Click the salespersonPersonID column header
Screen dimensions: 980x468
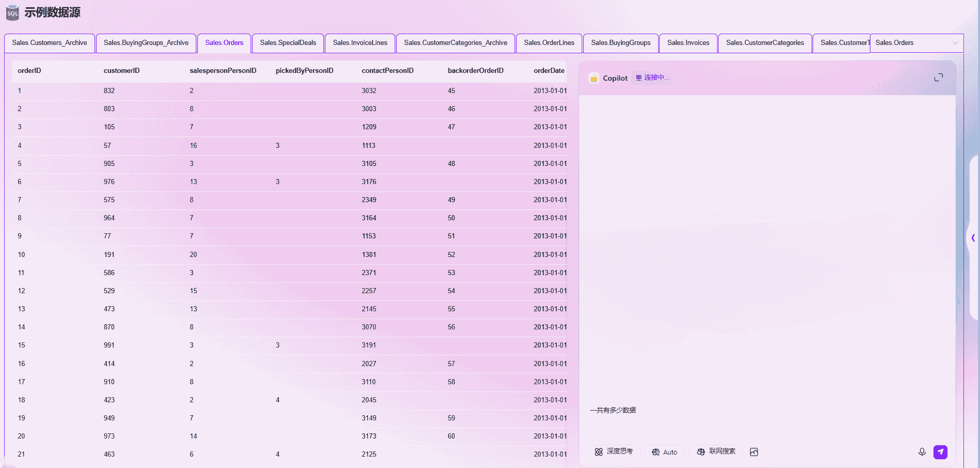pos(223,71)
